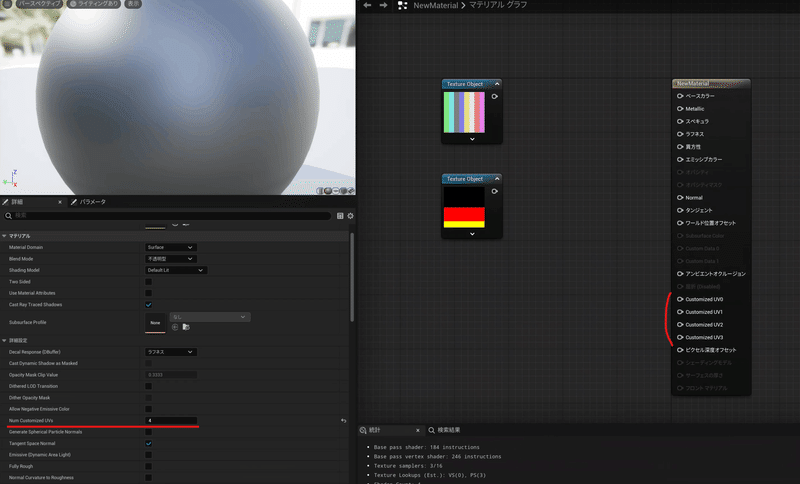
Task: Click the スペキュラ input pin
Action: click(x=680, y=121)
